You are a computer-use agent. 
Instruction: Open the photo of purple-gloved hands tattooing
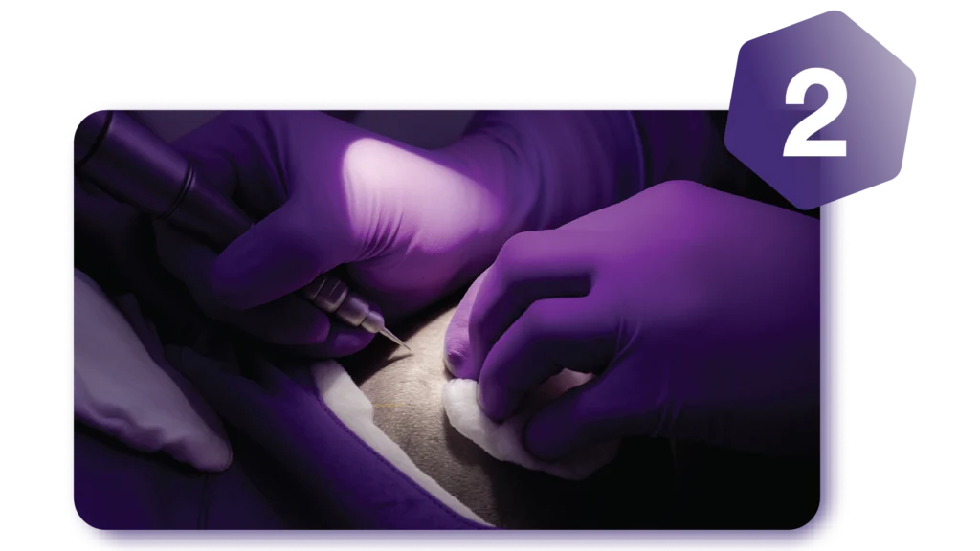click(446, 320)
